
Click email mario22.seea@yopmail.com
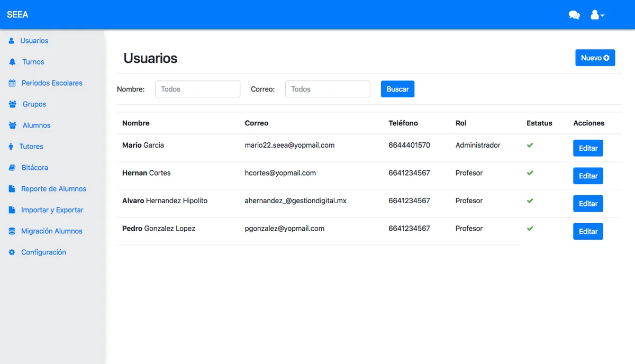[289, 145]
